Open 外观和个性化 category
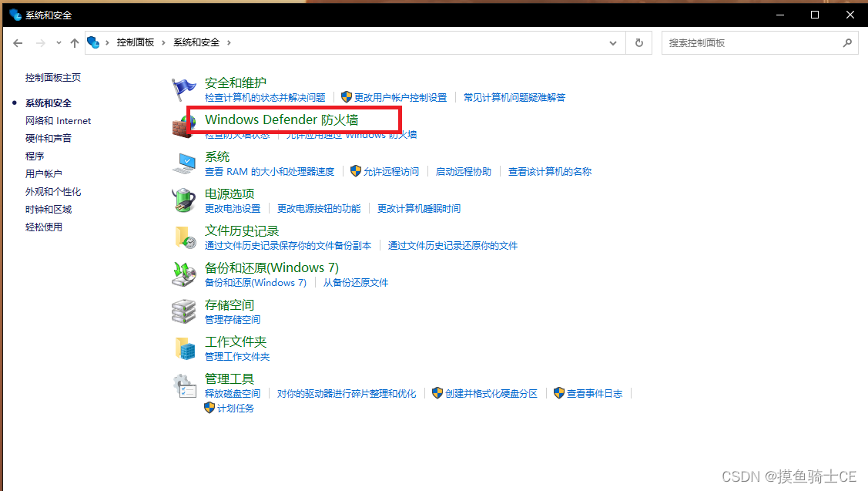868x491 pixels. tap(53, 192)
